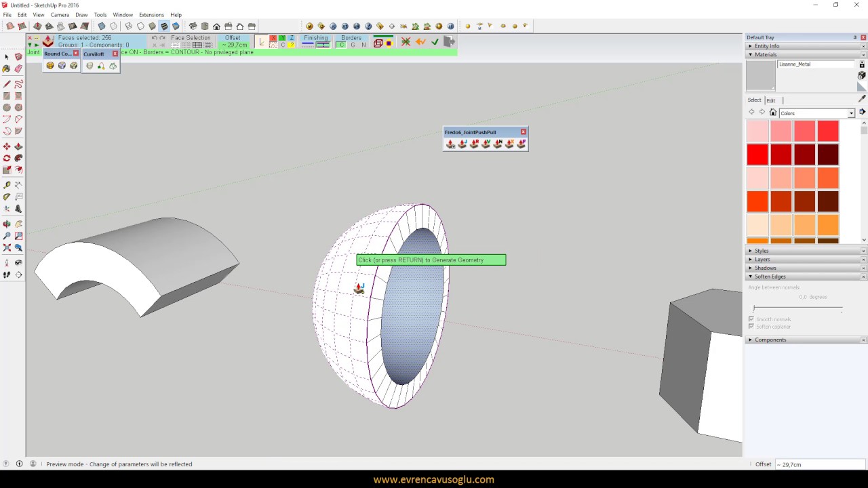Choose the Tape Measure tool
The height and width of the screenshot is (488, 868).
[7, 185]
